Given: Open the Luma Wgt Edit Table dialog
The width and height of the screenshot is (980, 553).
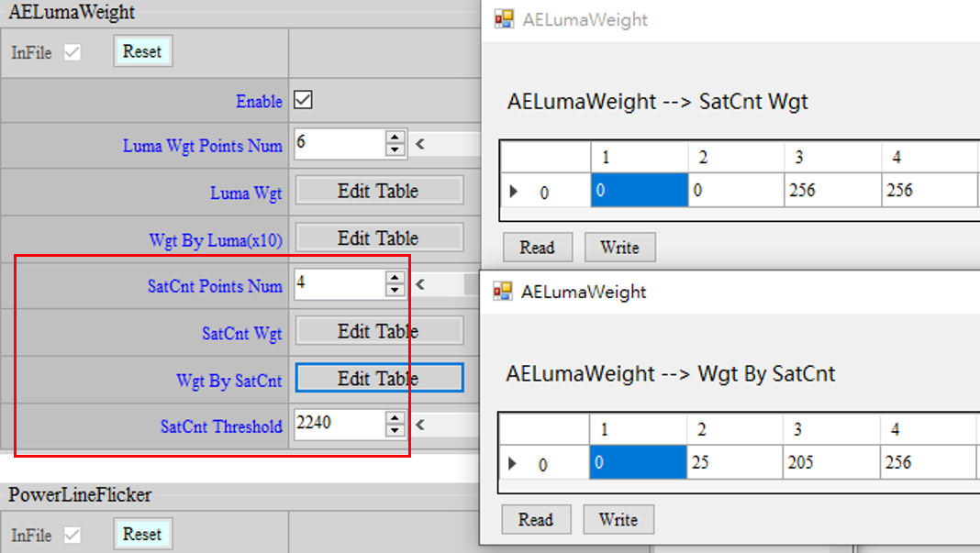Looking at the screenshot, I should pyautogui.click(x=379, y=191).
